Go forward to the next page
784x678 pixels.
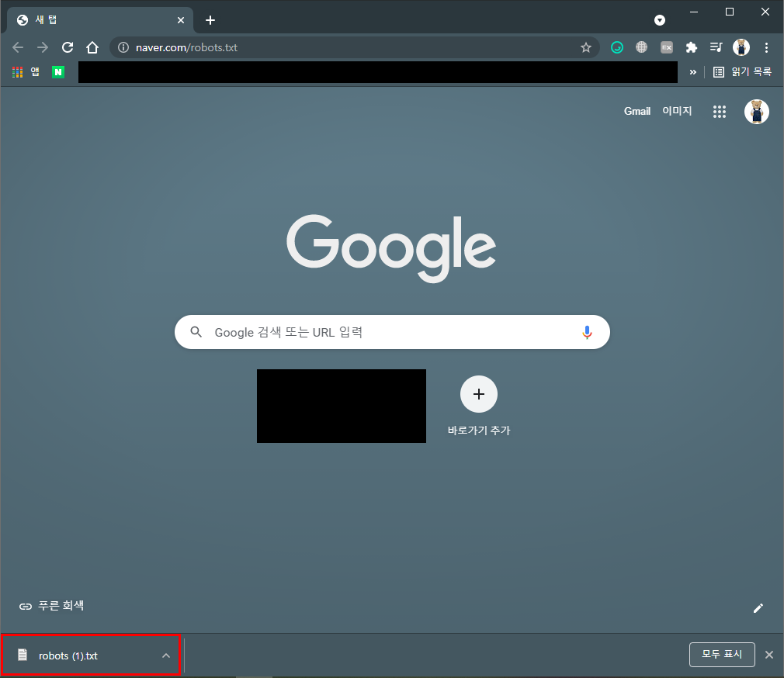[43, 47]
